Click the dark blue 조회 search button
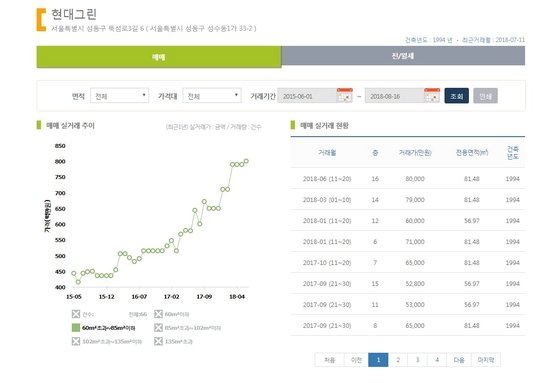Screen dimensions: 550x383 point(457,96)
